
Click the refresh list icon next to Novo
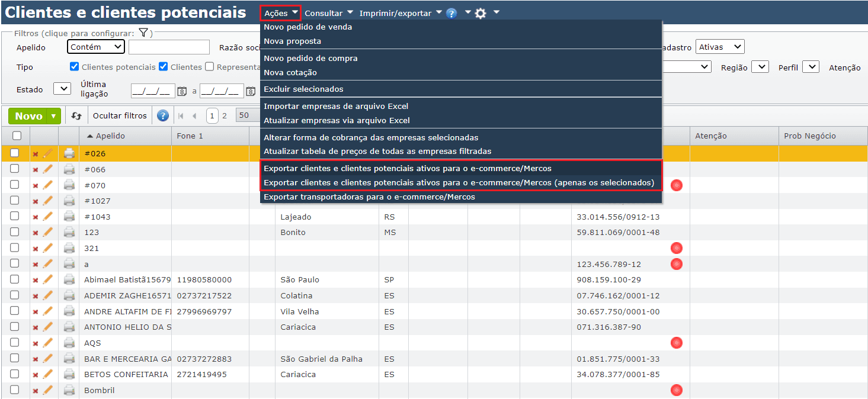point(76,116)
